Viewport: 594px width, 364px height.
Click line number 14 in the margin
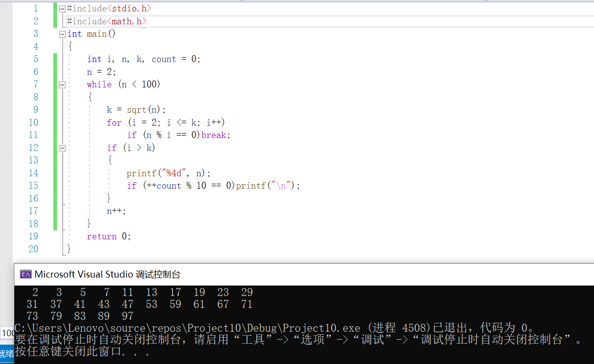click(33, 173)
